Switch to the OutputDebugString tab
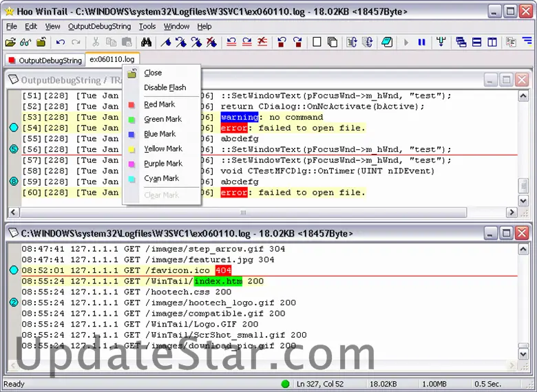 (45, 61)
